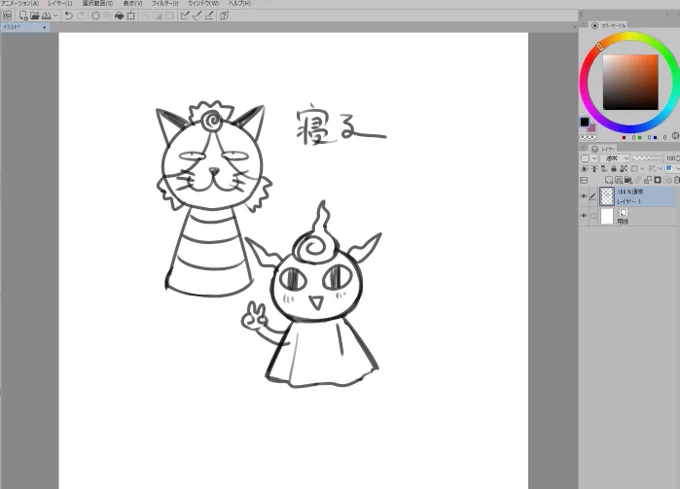
Task: Open the Clip Studio launcher icon
Action: 7,16
